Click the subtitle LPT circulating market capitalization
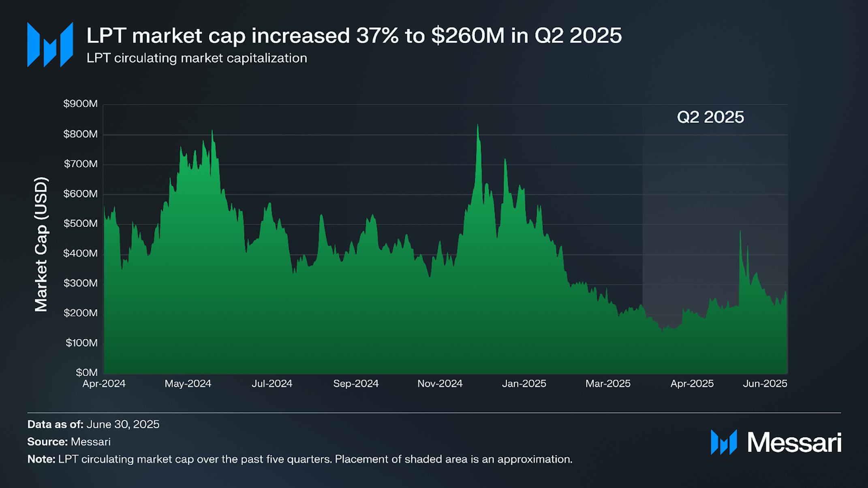 tap(197, 58)
